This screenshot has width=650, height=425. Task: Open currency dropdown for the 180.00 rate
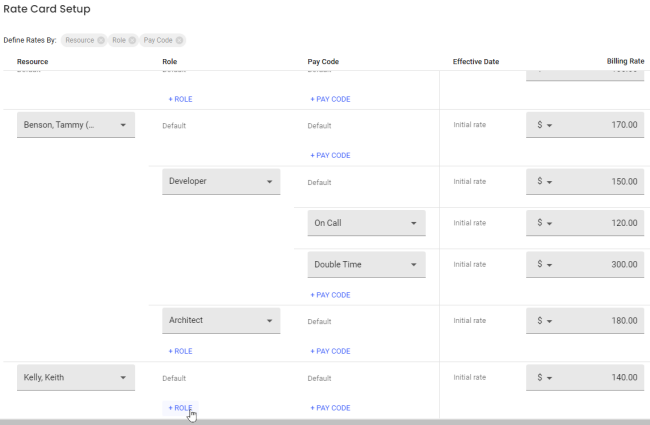(545, 321)
